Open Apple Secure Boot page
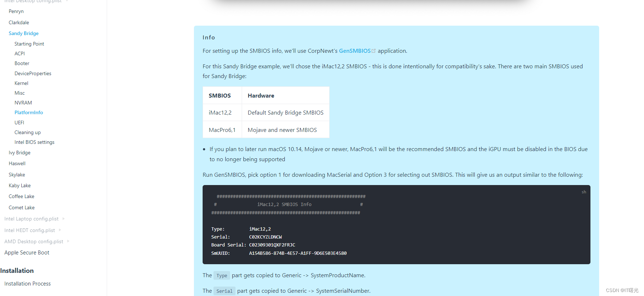Image resolution: width=644 pixels, height=296 pixels. click(27, 253)
